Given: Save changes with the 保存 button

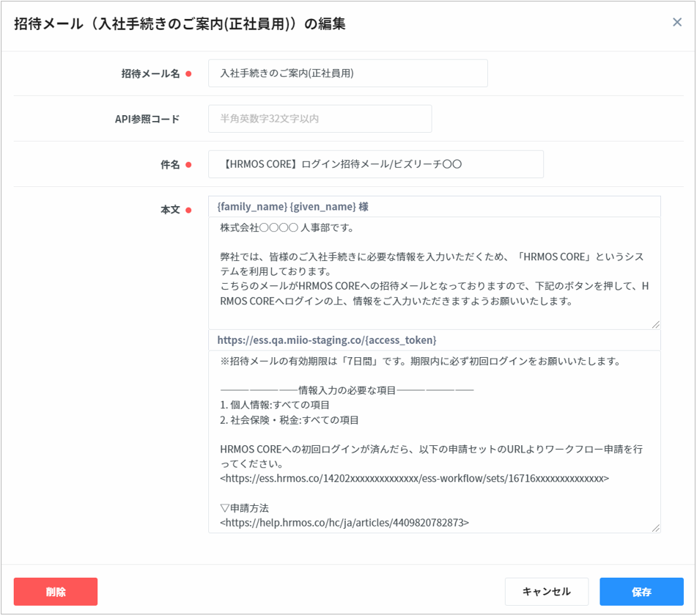Looking at the screenshot, I should (641, 592).
